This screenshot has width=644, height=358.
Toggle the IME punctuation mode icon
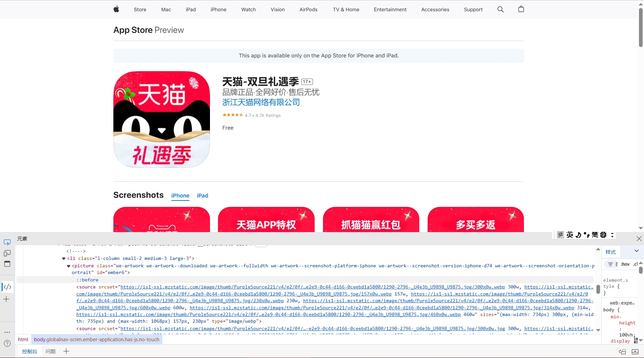point(586,235)
